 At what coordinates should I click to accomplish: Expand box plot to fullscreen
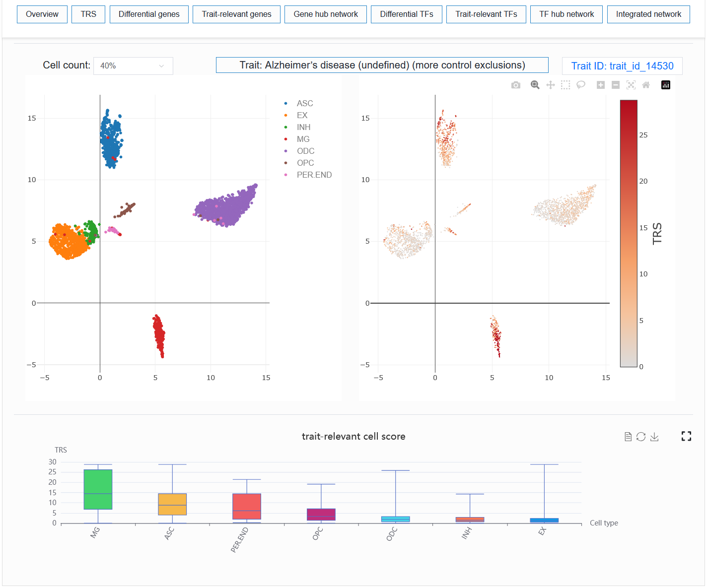(686, 436)
